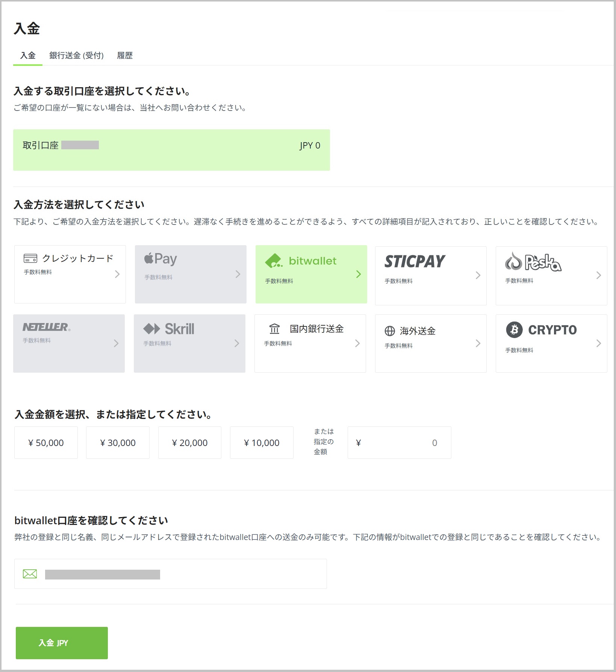Screen dimensions: 616x672
Task: Select the ¥ 50,000 preset amount
Action: pyautogui.click(x=46, y=443)
